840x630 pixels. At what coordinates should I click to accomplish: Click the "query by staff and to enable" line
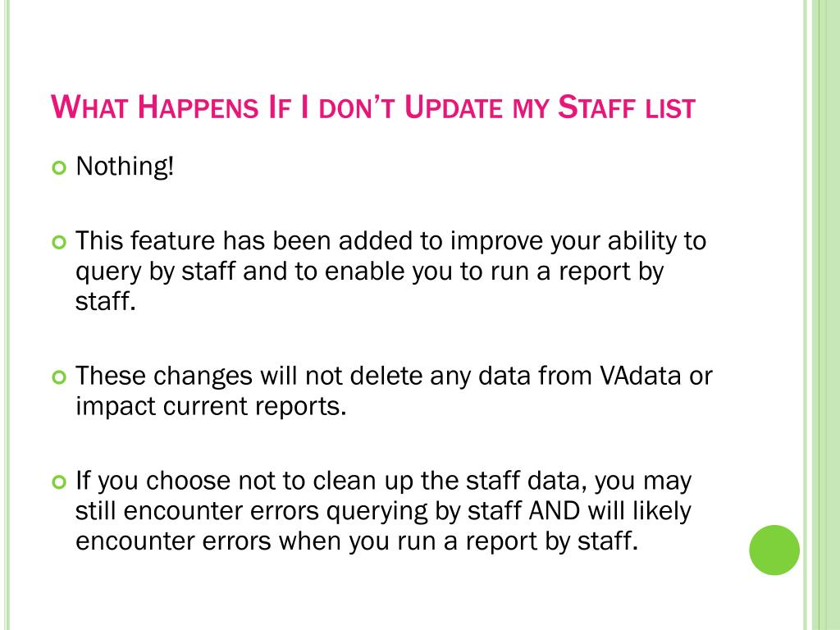370,271
